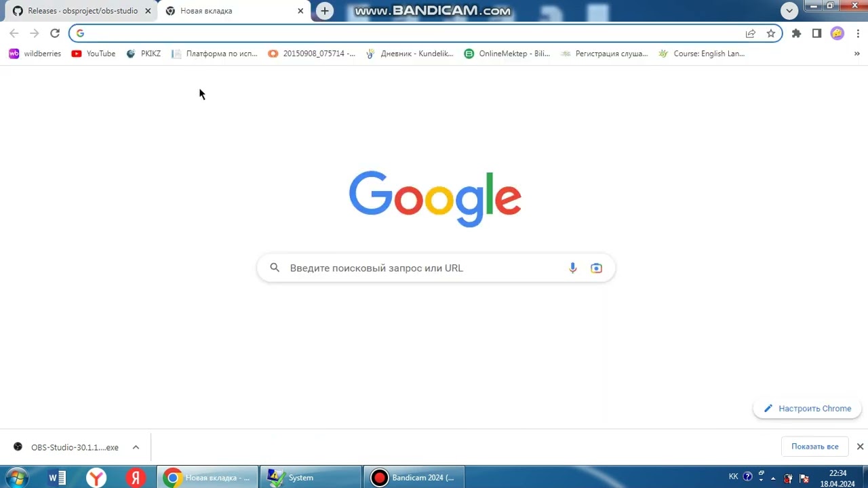Open the YouTube bookmark
868x488 pixels.
pyautogui.click(x=94, y=54)
